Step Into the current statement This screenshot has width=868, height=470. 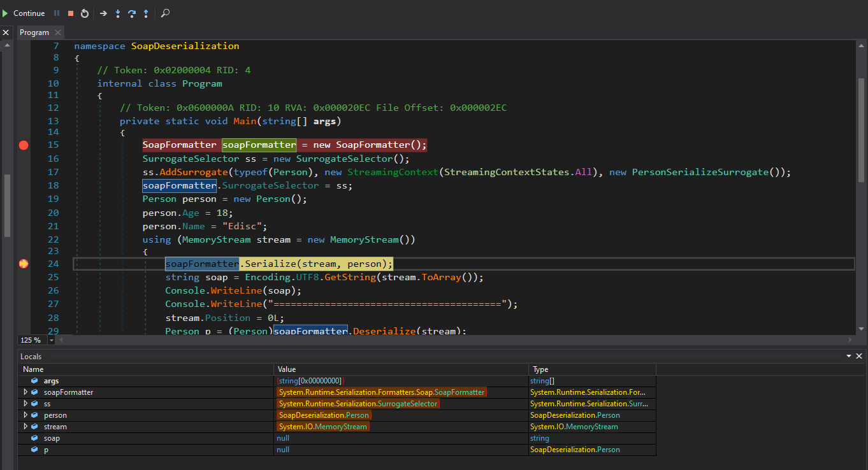click(118, 13)
